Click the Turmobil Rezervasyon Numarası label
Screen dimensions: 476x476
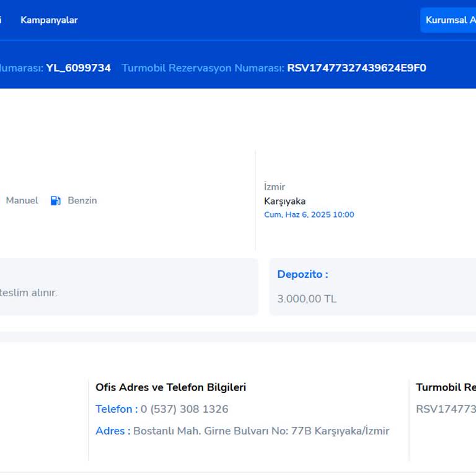203,68
